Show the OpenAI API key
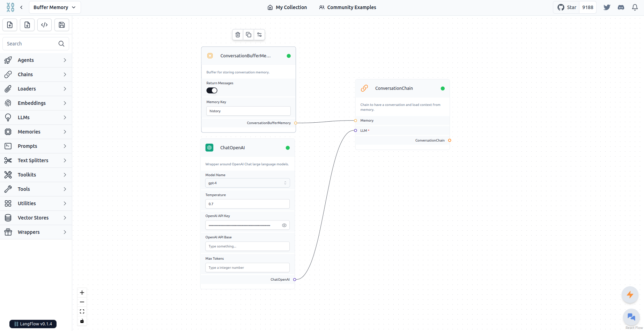Screen dimensions: 644x331 click(x=284, y=225)
